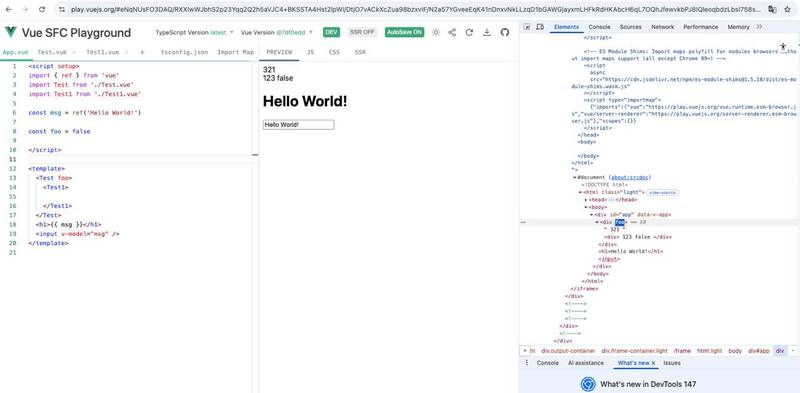
Task: Open AI assistance drawer tab
Action: point(586,363)
